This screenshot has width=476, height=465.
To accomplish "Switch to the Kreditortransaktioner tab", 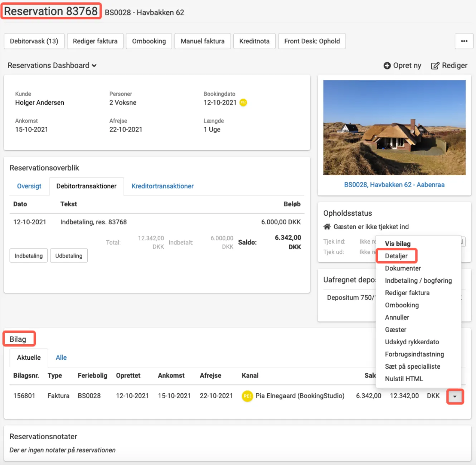I will [x=162, y=186].
